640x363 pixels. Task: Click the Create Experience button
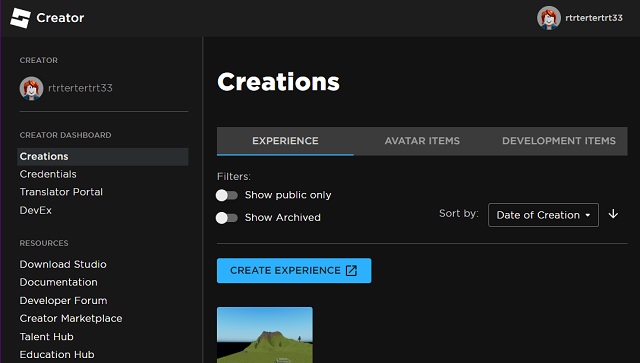click(294, 270)
